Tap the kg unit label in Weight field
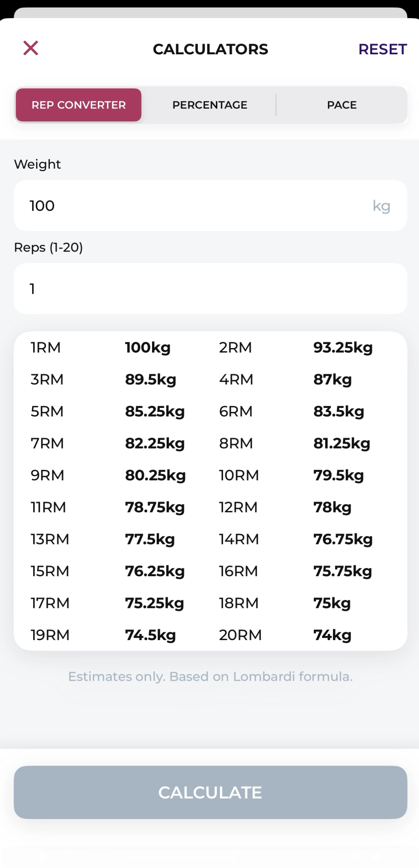 pos(381,206)
